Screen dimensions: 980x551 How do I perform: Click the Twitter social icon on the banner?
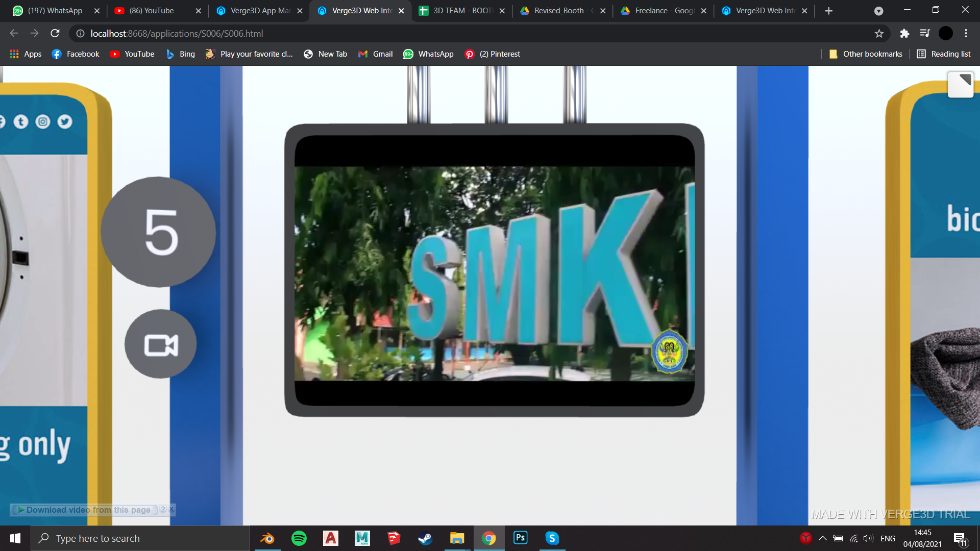click(65, 121)
